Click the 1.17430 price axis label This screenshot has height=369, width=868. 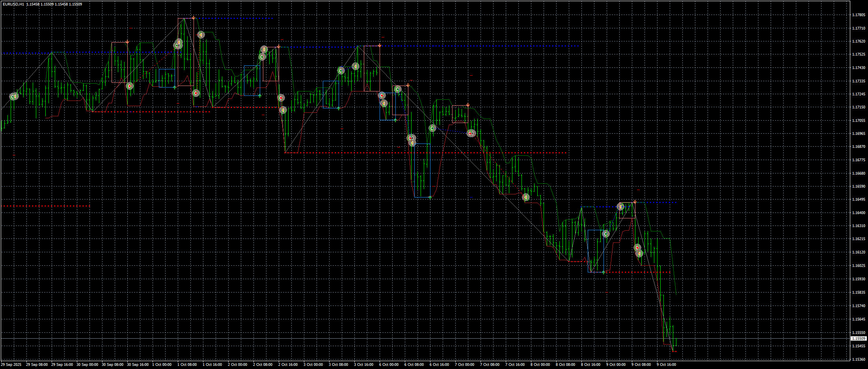[858, 68]
